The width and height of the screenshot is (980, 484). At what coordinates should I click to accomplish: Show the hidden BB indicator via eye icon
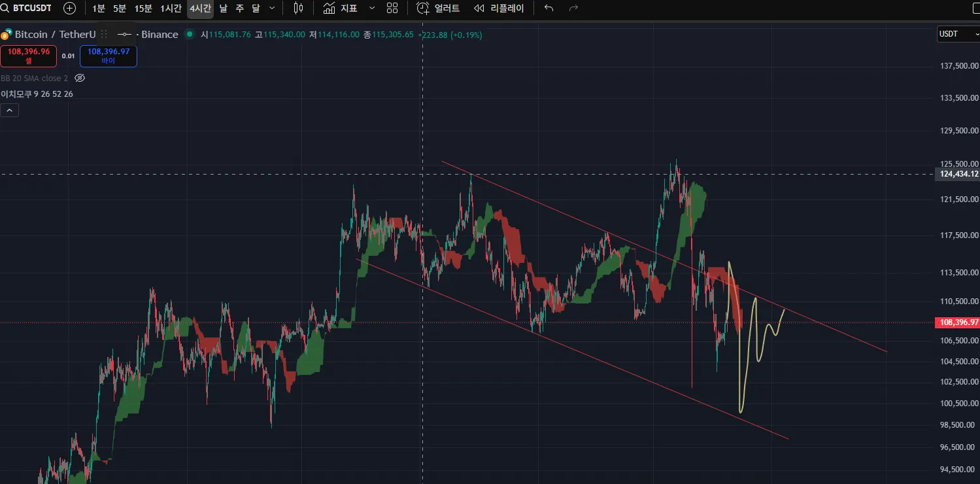click(80, 78)
